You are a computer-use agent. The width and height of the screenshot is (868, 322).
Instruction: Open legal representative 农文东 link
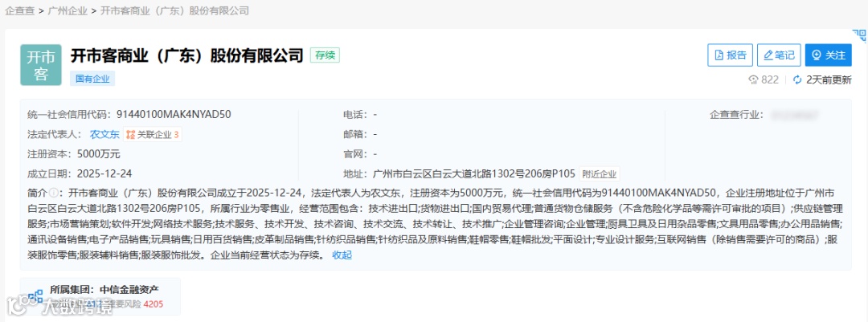(x=104, y=134)
